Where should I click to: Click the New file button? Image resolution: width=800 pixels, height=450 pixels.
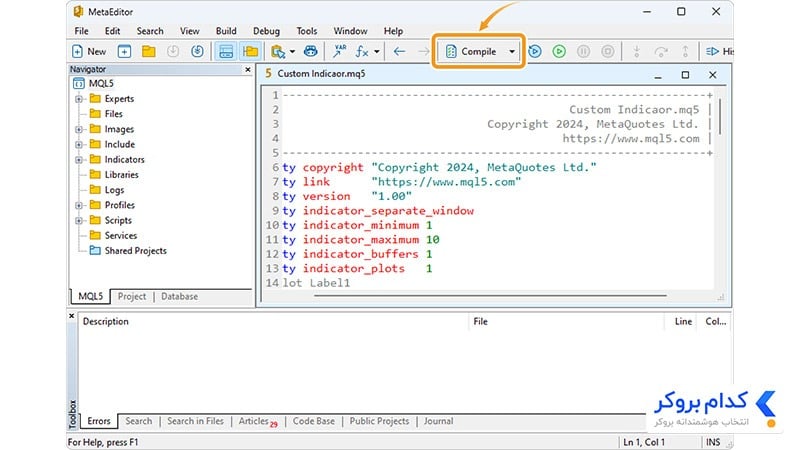tap(89, 52)
